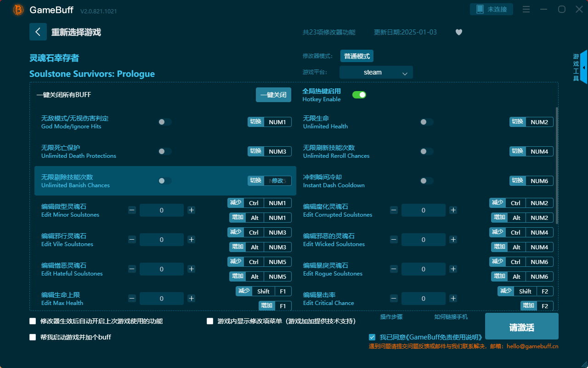The width and height of the screenshot is (588, 368).
Task: Click NUM3 hotkey for Death Protections
Action: tap(277, 151)
